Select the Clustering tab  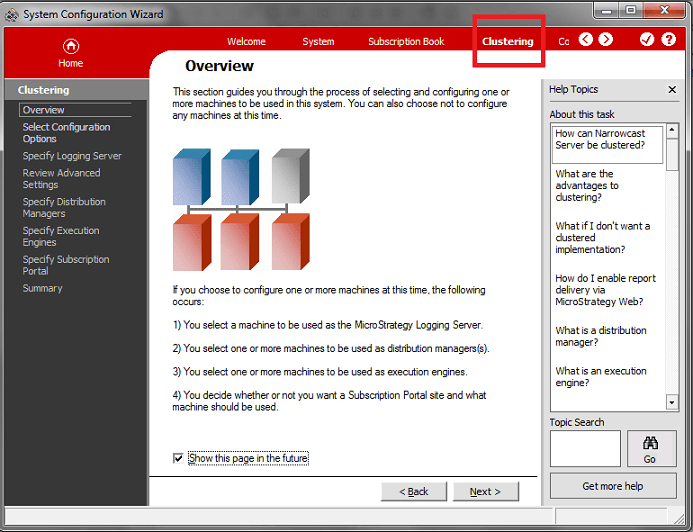coord(507,42)
